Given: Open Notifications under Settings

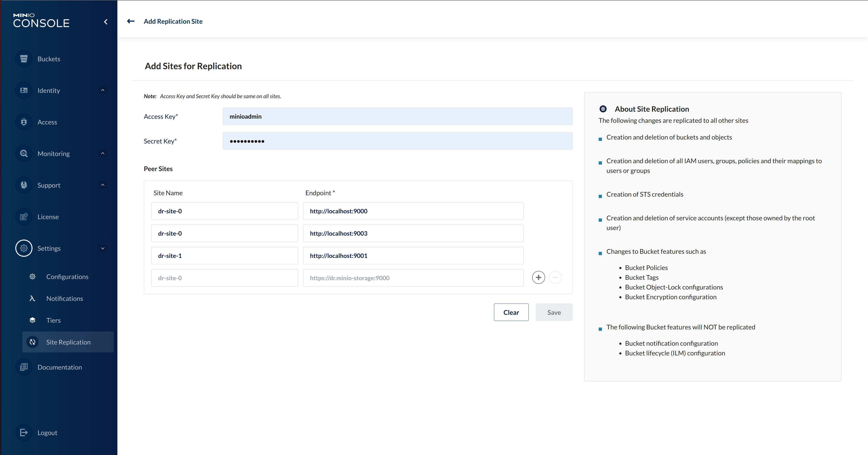Looking at the screenshot, I should [64, 299].
